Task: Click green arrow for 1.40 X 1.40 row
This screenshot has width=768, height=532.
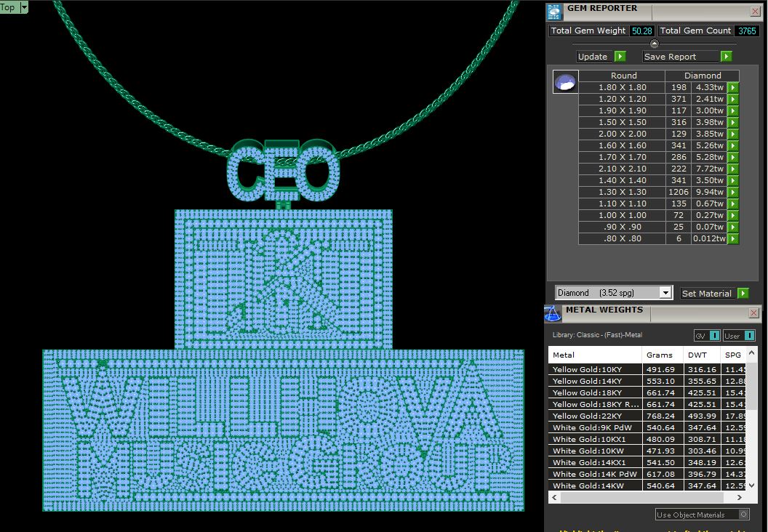Action: (x=733, y=180)
